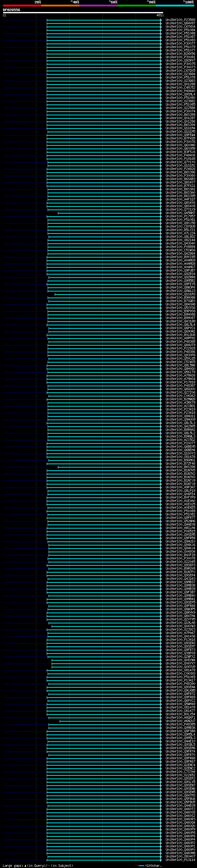Open hit UniRef100_P30077
Screen dimensions: 197x868
coord(180,43)
